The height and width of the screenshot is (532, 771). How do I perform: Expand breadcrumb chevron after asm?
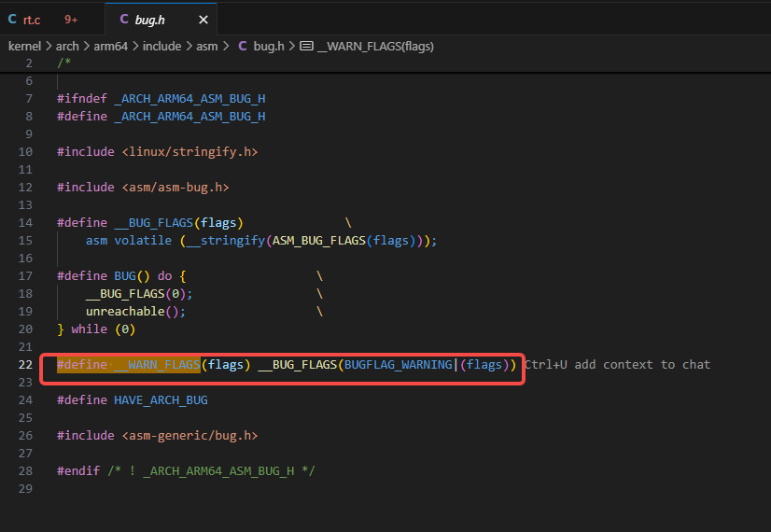[x=226, y=47]
